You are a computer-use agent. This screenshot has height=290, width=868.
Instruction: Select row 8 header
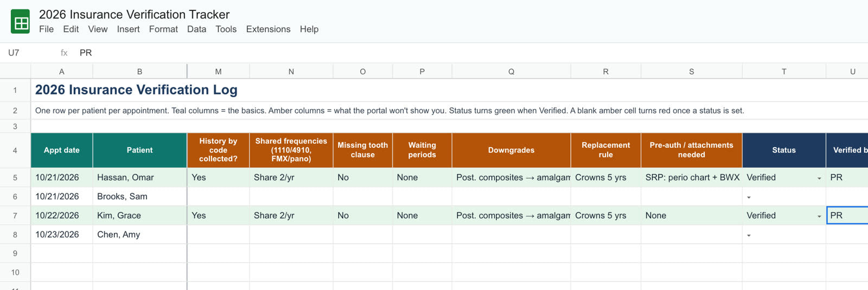[15, 235]
